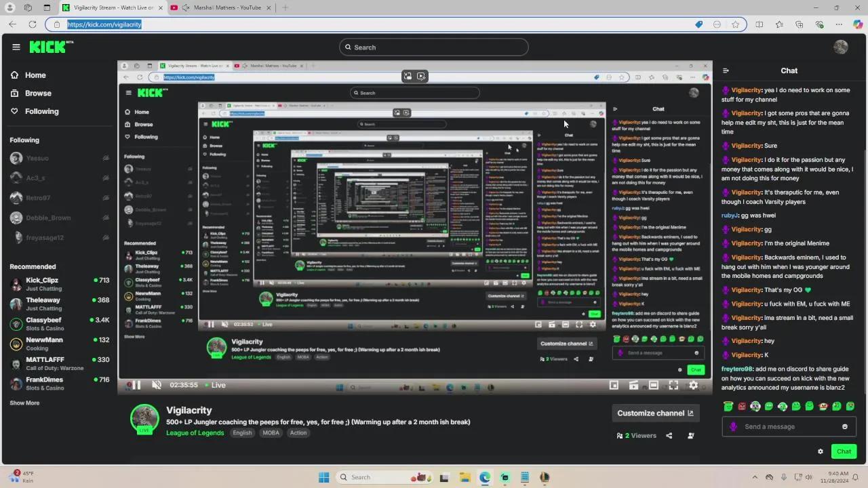Open the Copilot icon in the browser toolbar
This screenshot has width=868, height=488.
coord(857,24)
